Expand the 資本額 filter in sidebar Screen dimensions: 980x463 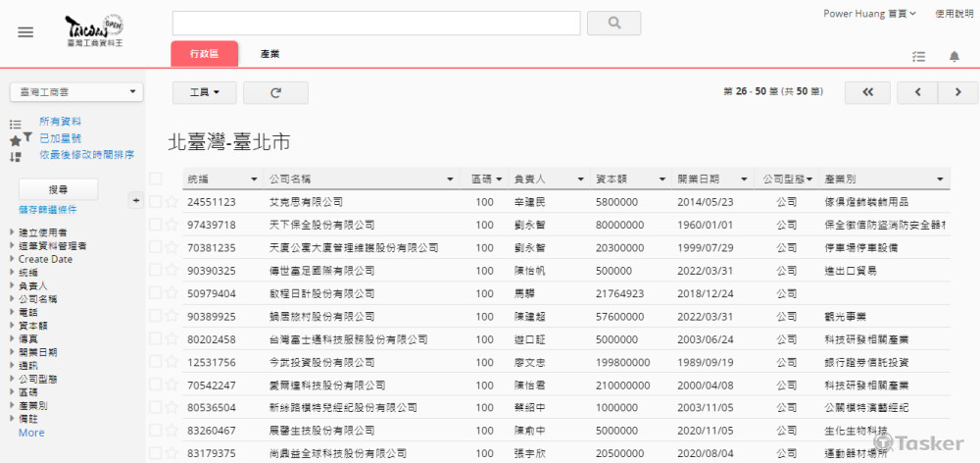11,325
